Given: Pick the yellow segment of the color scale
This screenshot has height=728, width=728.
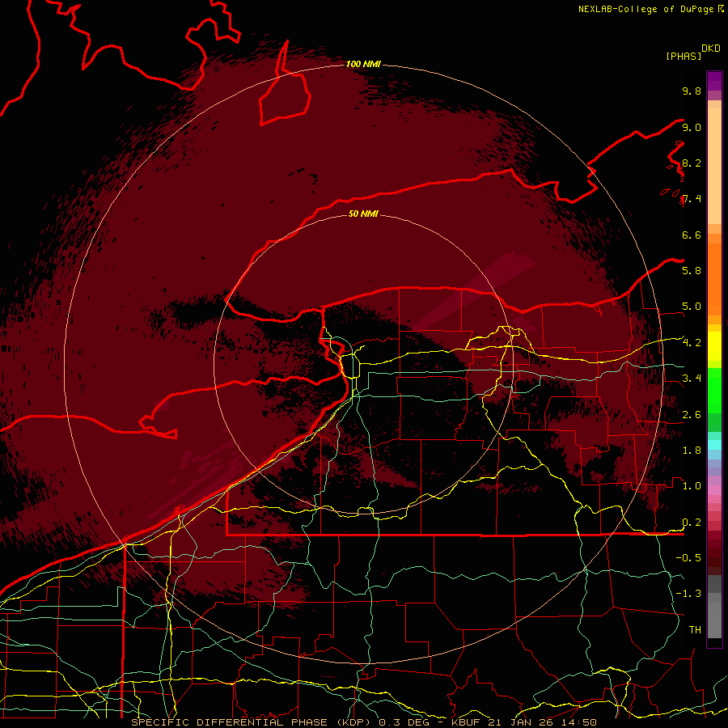Looking at the screenshot, I should pyautogui.click(x=714, y=346).
